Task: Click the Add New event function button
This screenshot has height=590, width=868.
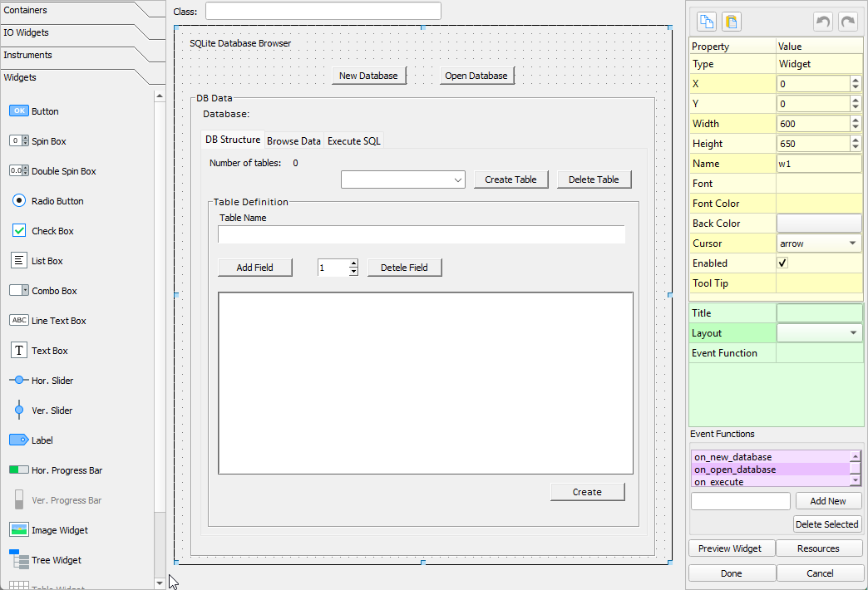Action: click(828, 500)
